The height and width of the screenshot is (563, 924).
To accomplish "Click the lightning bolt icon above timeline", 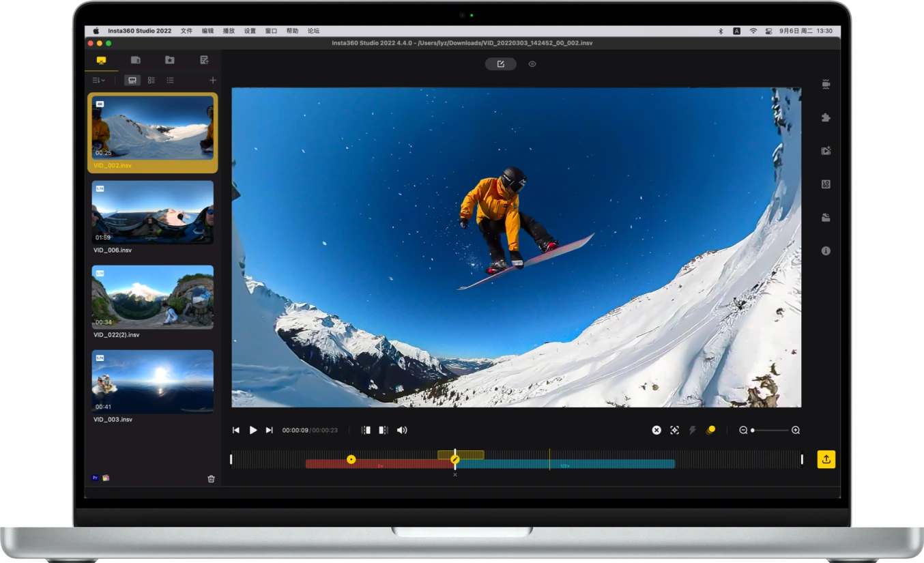I will pos(692,431).
